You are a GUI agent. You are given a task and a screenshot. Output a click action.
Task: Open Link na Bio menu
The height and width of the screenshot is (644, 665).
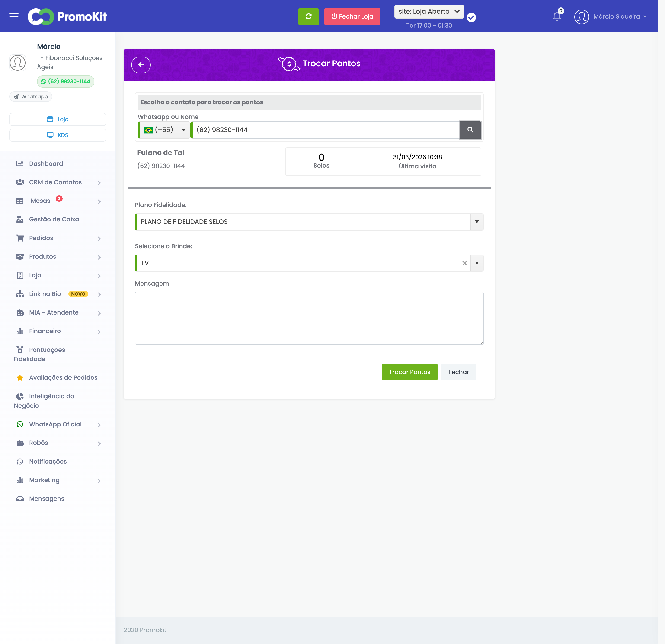[x=45, y=294]
